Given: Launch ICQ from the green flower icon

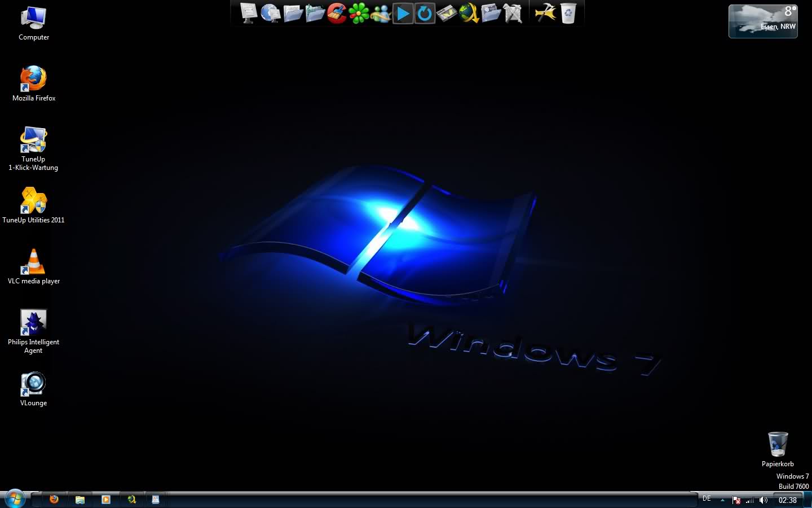Looking at the screenshot, I should click(359, 13).
